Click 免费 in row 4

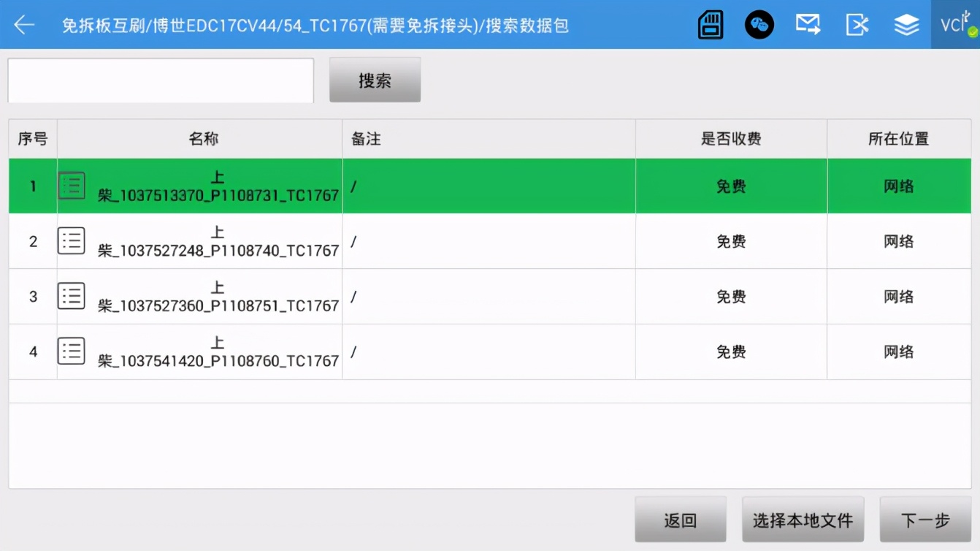[731, 351]
